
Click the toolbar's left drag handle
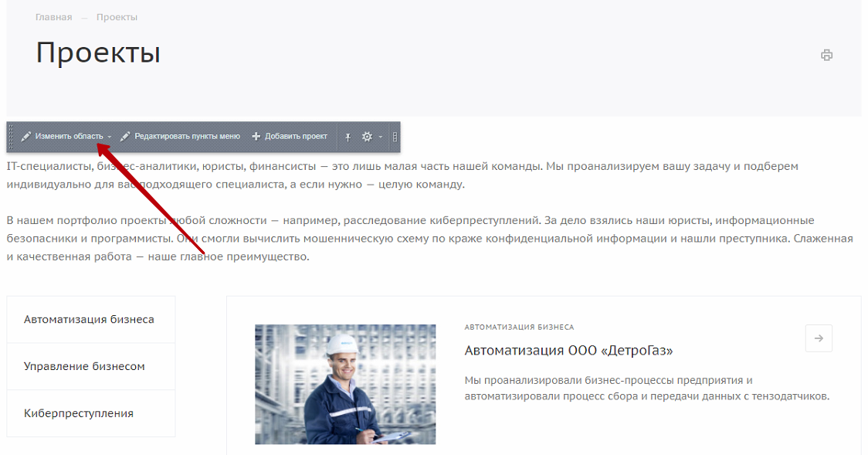pyautogui.click(x=11, y=137)
